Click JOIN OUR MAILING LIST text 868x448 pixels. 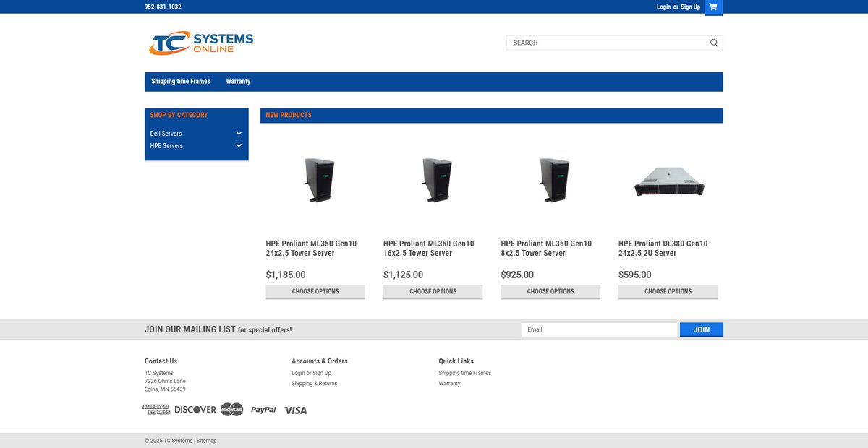click(x=190, y=329)
